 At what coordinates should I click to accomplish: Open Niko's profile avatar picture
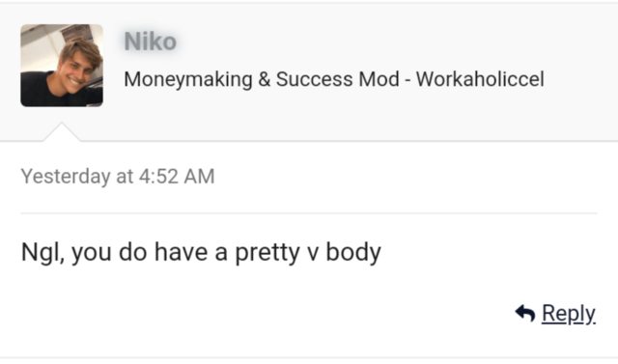tap(62, 66)
